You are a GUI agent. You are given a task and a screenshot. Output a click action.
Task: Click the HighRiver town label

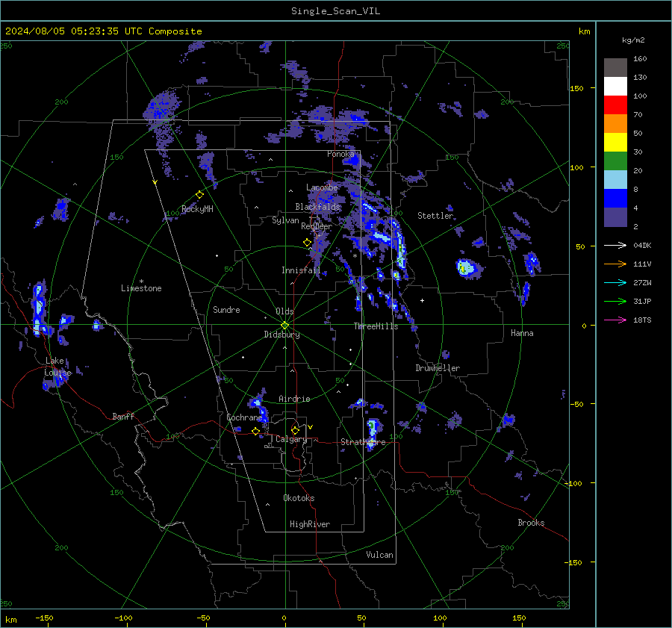(310, 524)
